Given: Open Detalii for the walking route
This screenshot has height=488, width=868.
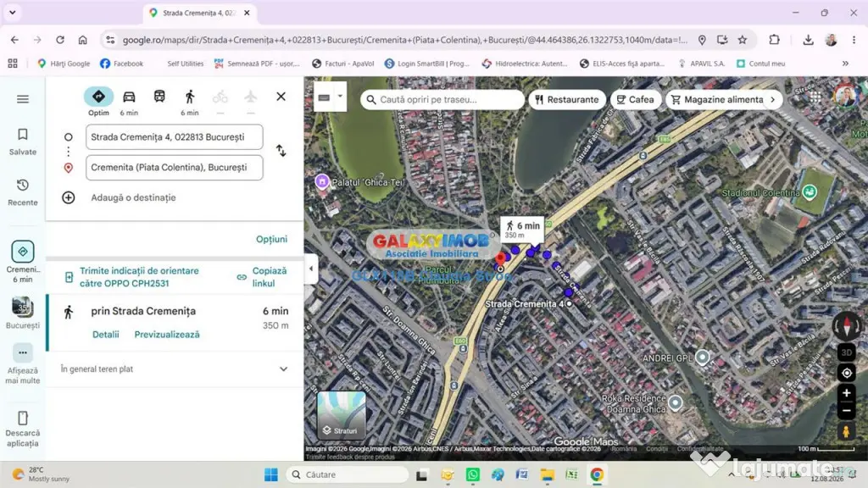Looking at the screenshot, I should click(106, 335).
